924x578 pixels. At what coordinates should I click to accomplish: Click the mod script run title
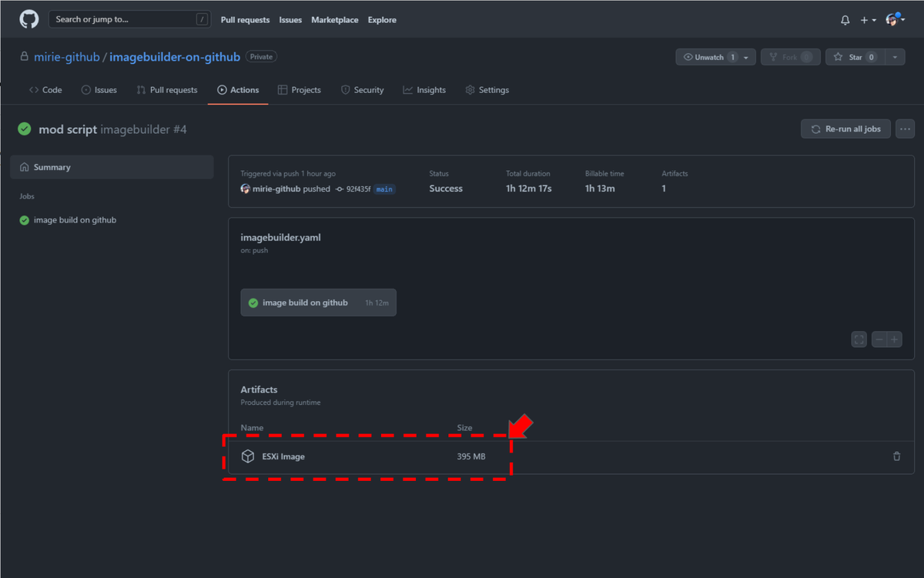point(68,129)
